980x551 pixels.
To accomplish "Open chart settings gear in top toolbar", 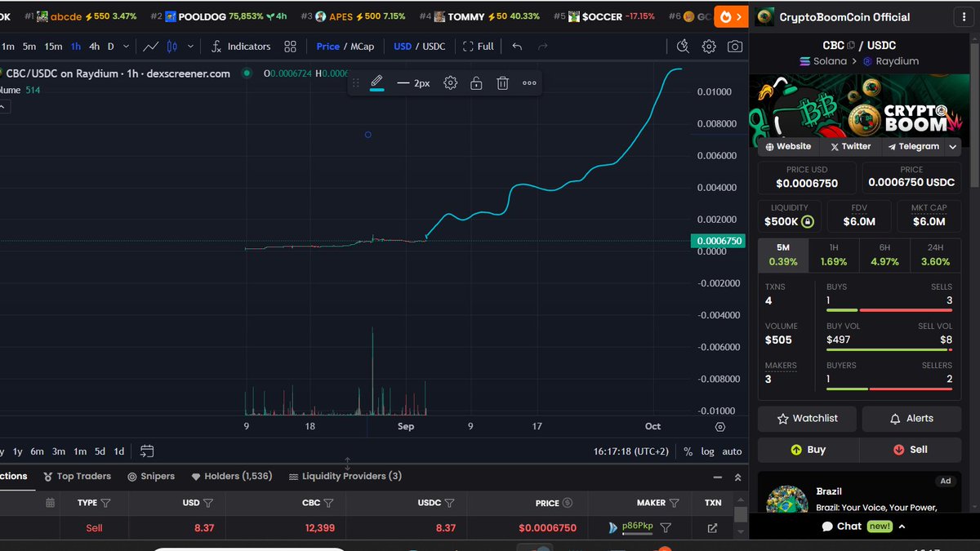I will click(709, 47).
